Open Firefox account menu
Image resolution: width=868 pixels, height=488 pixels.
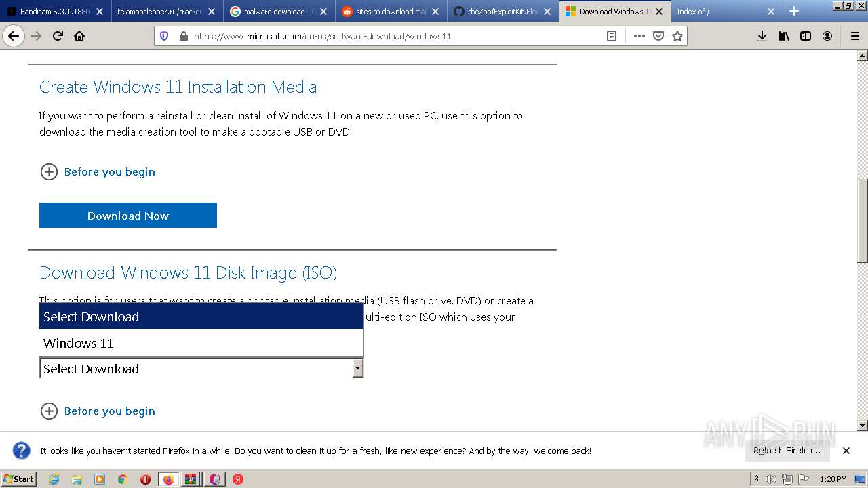click(827, 36)
